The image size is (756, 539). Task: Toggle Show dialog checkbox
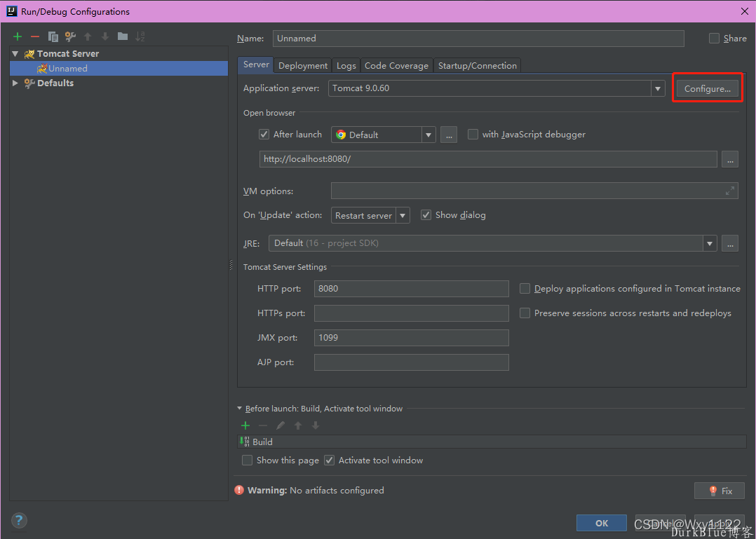click(426, 215)
